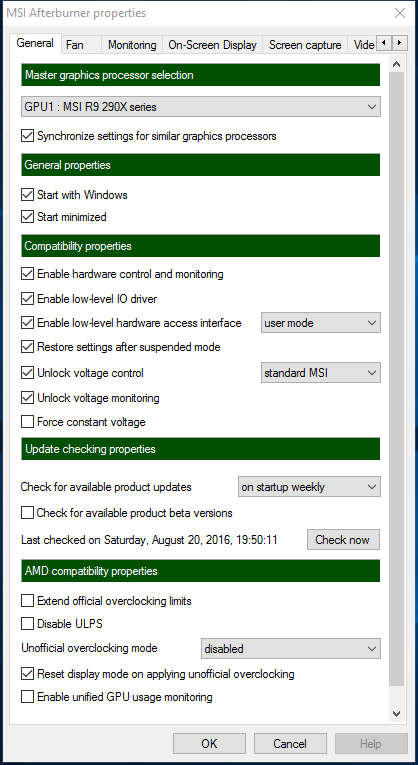The height and width of the screenshot is (765, 418).
Task: Click the Last checked on Saturday text
Action: tap(149, 540)
